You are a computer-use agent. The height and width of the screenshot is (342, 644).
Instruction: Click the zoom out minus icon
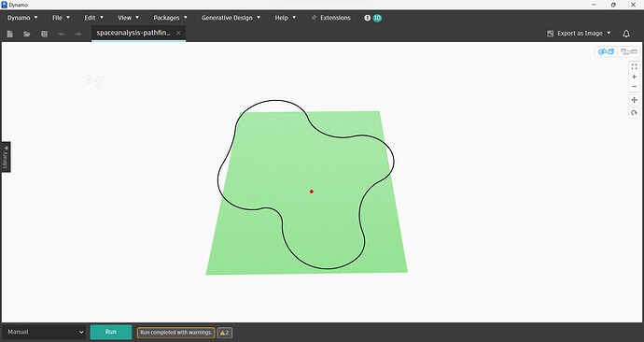[634, 87]
